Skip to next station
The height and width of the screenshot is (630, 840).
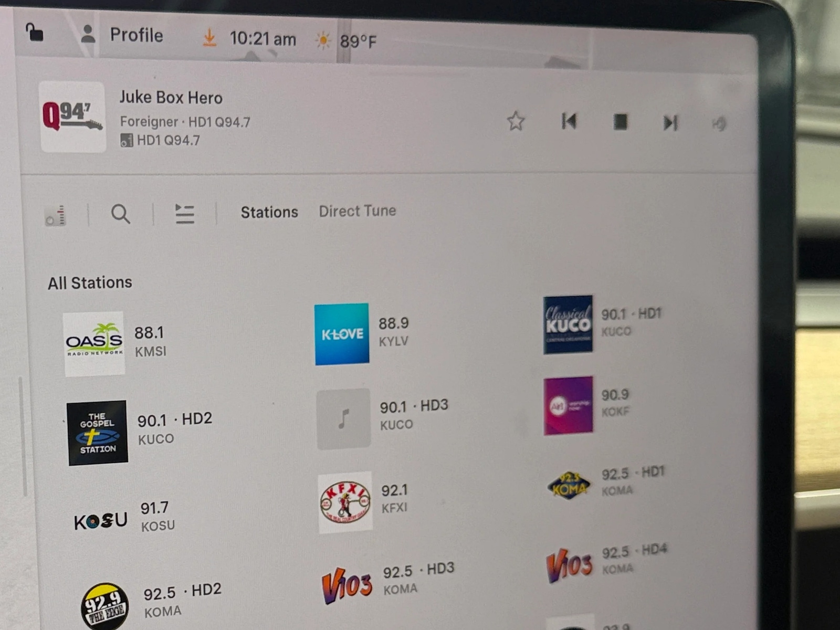[x=670, y=123]
